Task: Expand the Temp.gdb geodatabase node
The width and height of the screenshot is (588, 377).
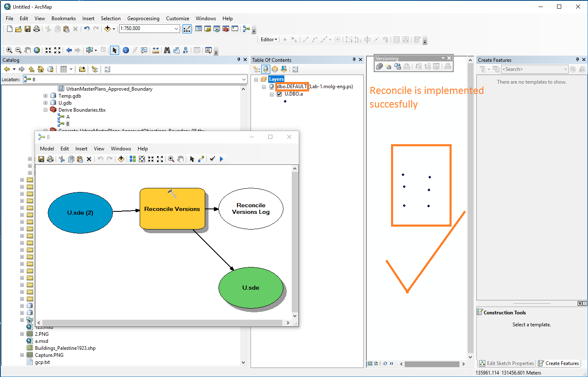Action: [x=46, y=96]
